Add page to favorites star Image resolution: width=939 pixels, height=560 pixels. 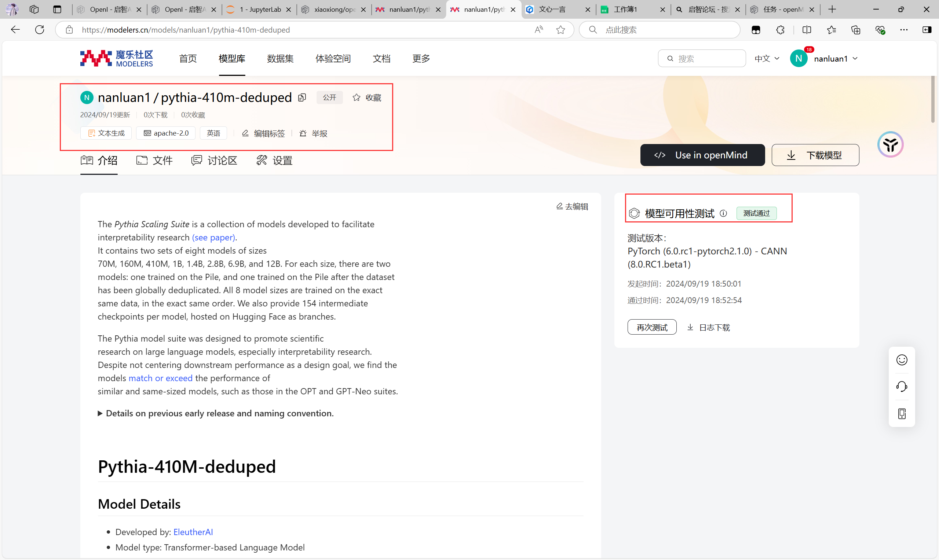pyautogui.click(x=561, y=30)
